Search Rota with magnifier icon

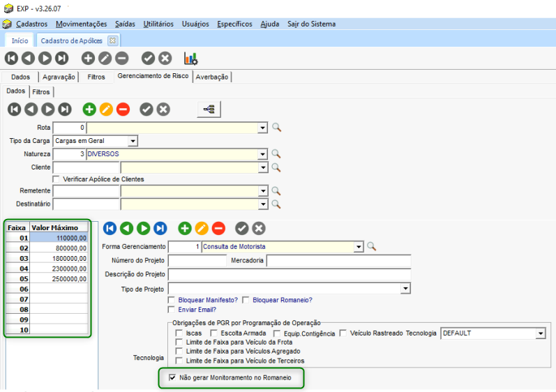[x=276, y=127]
